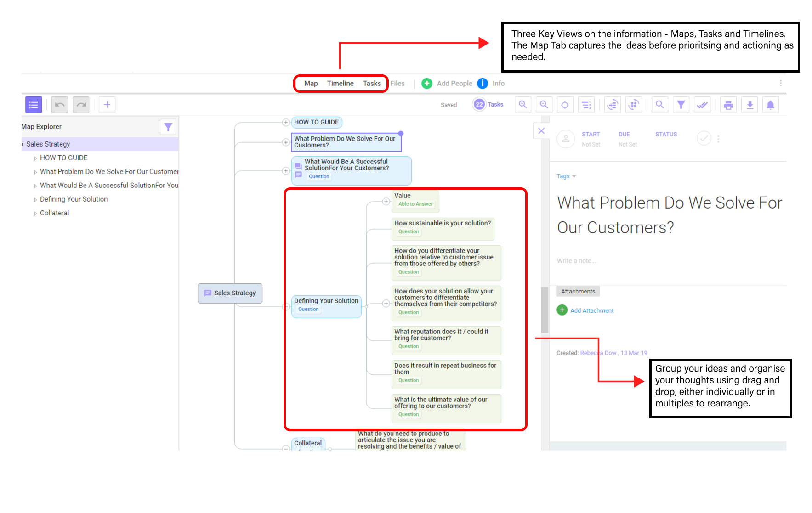Select the Attachments tab in the detail panel
The width and height of the screenshot is (812, 513).
[x=578, y=291]
